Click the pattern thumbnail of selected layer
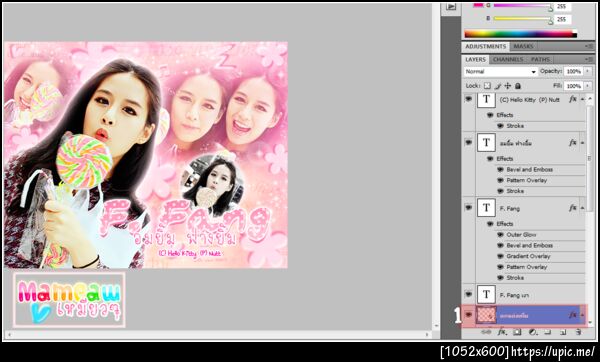This screenshot has height=362, width=600. pos(486,315)
